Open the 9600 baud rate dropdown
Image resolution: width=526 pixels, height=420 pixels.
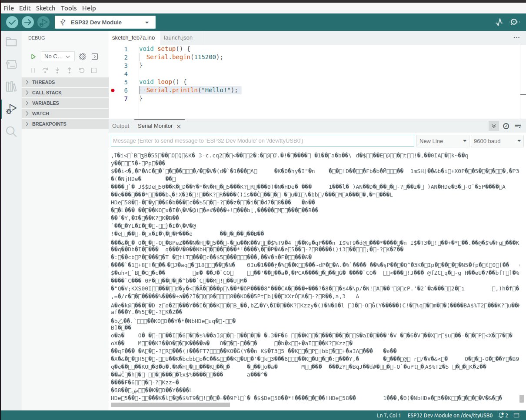pos(497,141)
